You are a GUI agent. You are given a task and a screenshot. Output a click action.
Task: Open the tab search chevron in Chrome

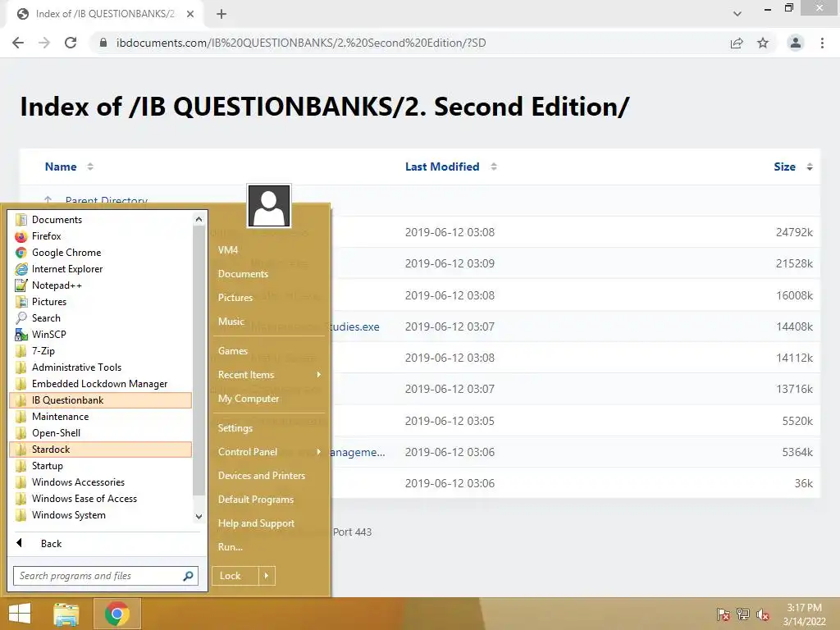pos(737,14)
